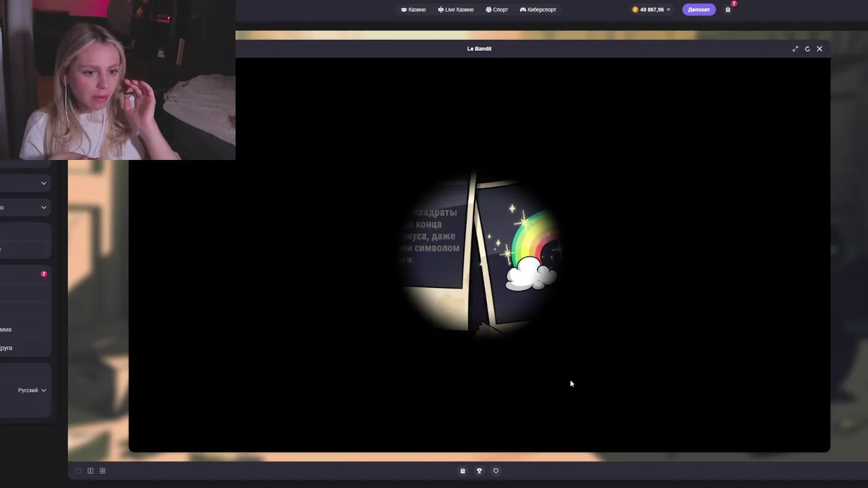The width and height of the screenshot is (868, 488).
Task: Add game to favorites with heart
Action: (496, 471)
